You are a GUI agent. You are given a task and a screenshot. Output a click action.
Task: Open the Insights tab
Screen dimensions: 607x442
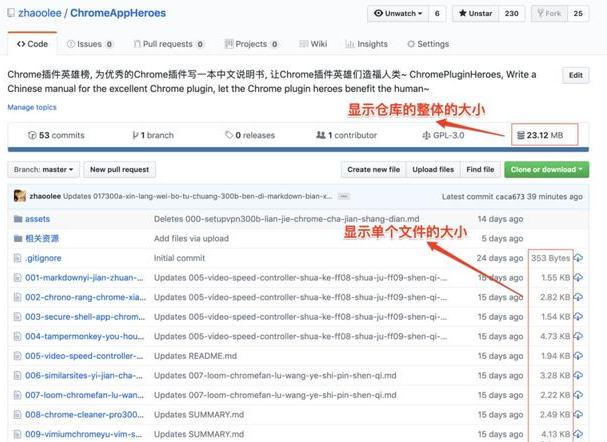coord(367,44)
